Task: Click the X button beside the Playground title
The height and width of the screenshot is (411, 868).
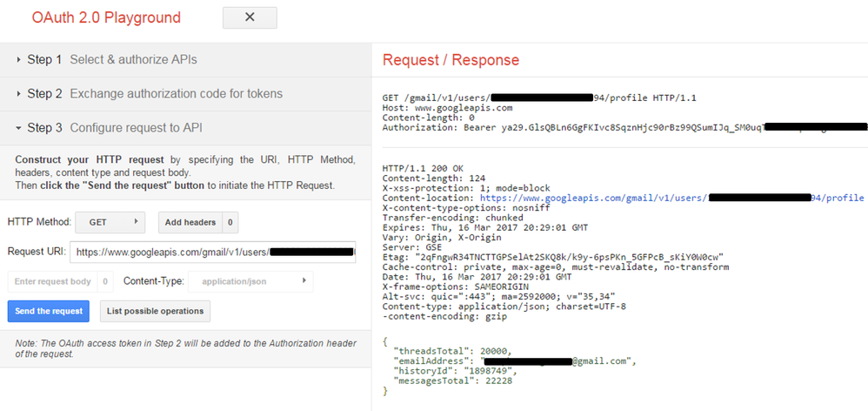Action: [250, 17]
